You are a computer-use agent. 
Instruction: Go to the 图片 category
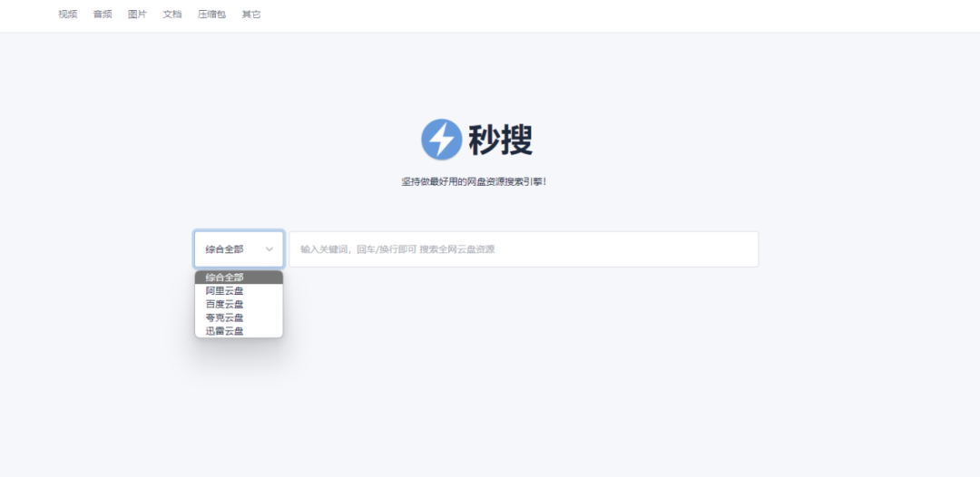pos(138,15)
